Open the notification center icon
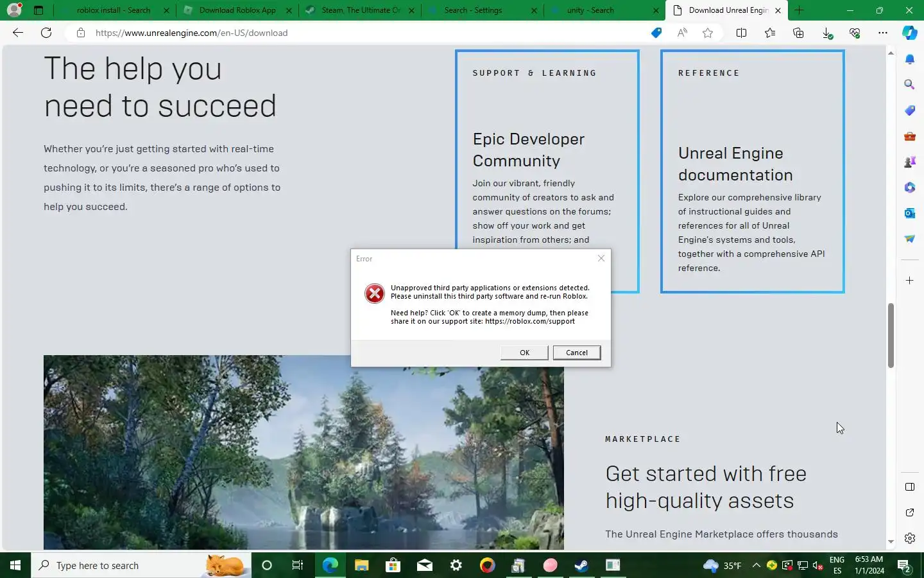The width and height of the screenshot is (924, 578). point(905,566)
